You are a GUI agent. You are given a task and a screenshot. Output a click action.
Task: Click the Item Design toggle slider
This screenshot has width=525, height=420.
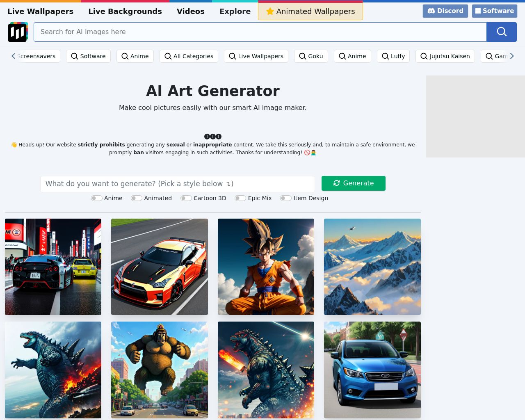coord(285,198)
